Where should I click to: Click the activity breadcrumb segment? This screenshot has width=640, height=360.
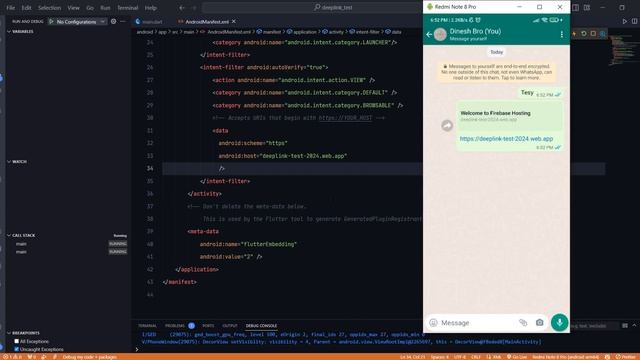(333, 32)
